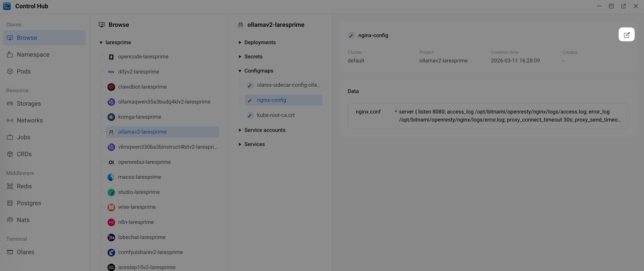Screen dimensions: 644x271
Task: Select ollamav2-laresprime project
Action: coord(163,132)
